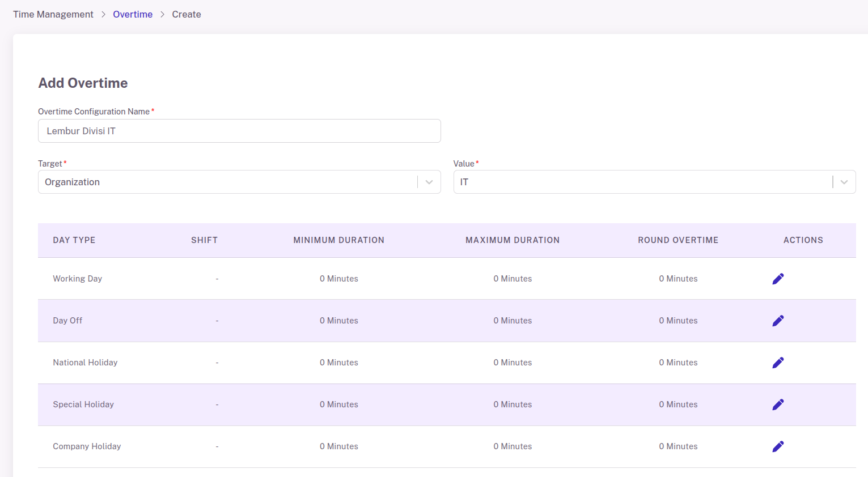Viewport: 868px width, 477px height.
Task: Edit the Company Holiday row
Action: click(x=778, y=446)
